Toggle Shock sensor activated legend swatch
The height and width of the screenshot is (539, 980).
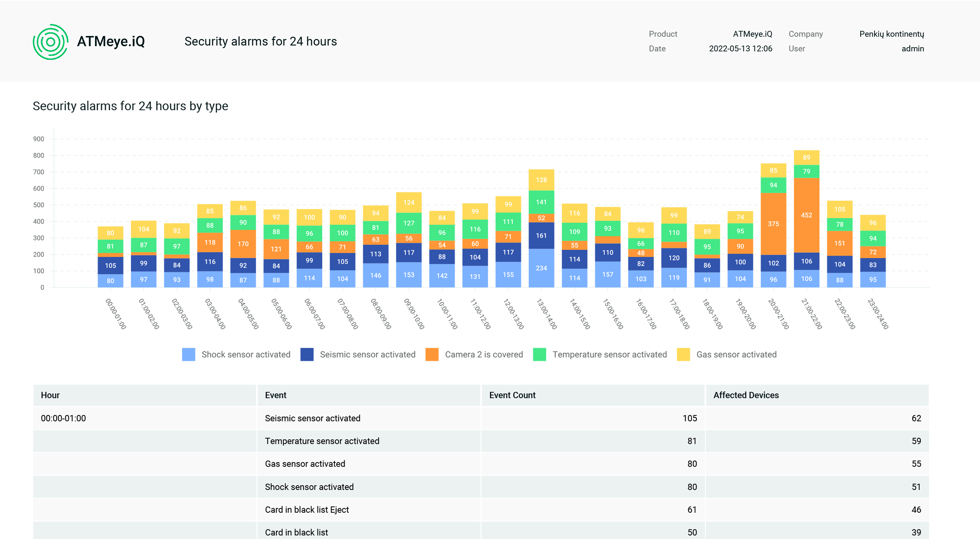click(189, 354)
